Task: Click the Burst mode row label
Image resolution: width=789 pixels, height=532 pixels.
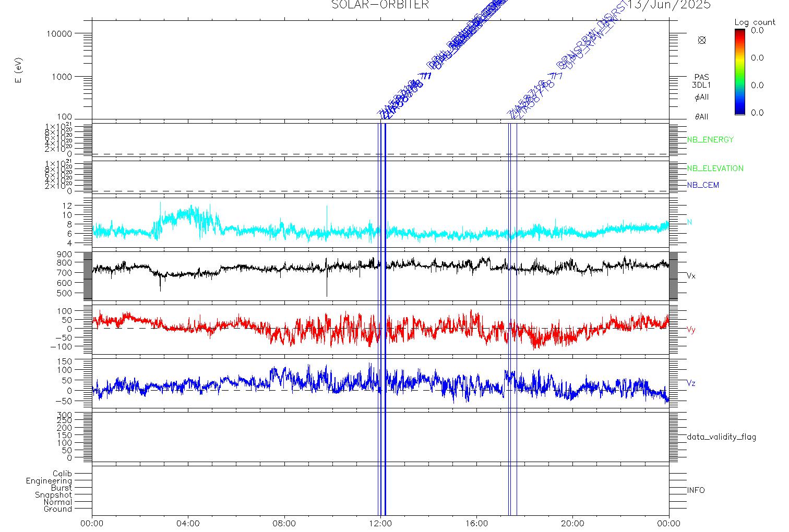Action: click(x=62, y=488)
